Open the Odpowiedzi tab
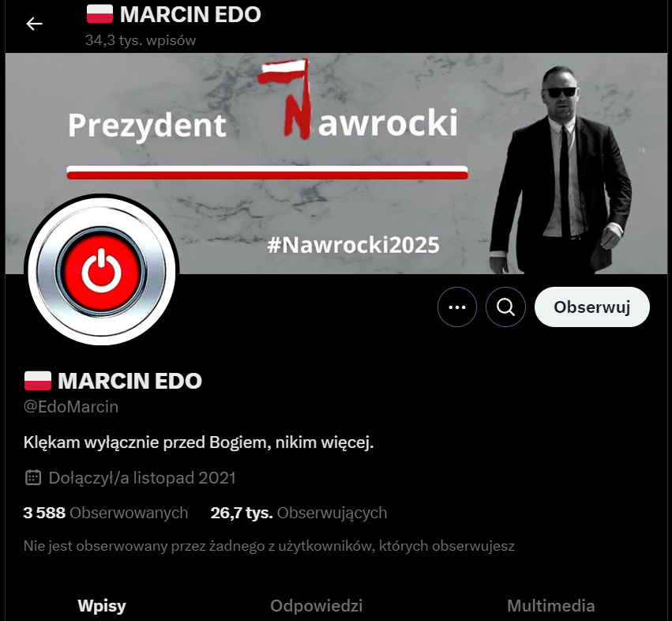This screenshot has height=621, width=672. pyautogui.click(x=317, y=605)
